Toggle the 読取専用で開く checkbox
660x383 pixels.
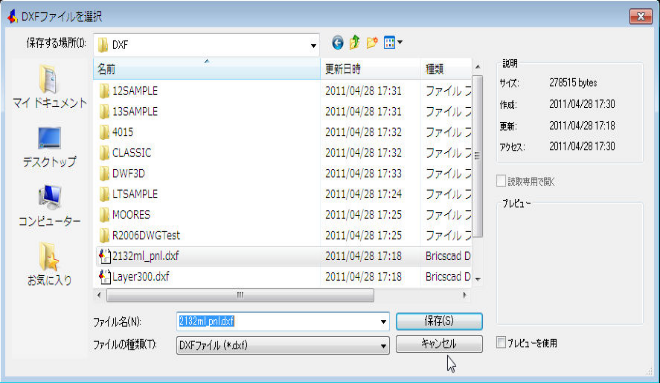click(501, 181)
